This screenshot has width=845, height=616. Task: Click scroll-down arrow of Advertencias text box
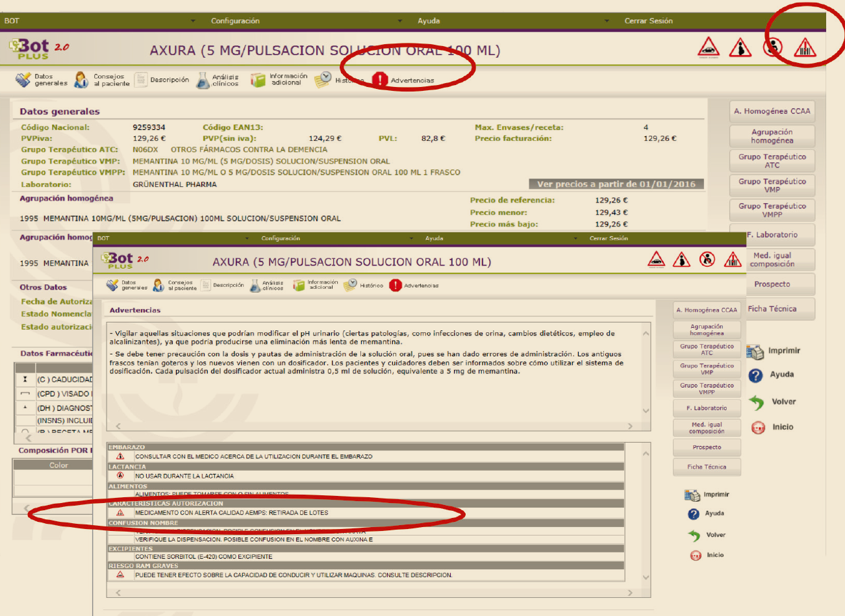click(646, 411)
